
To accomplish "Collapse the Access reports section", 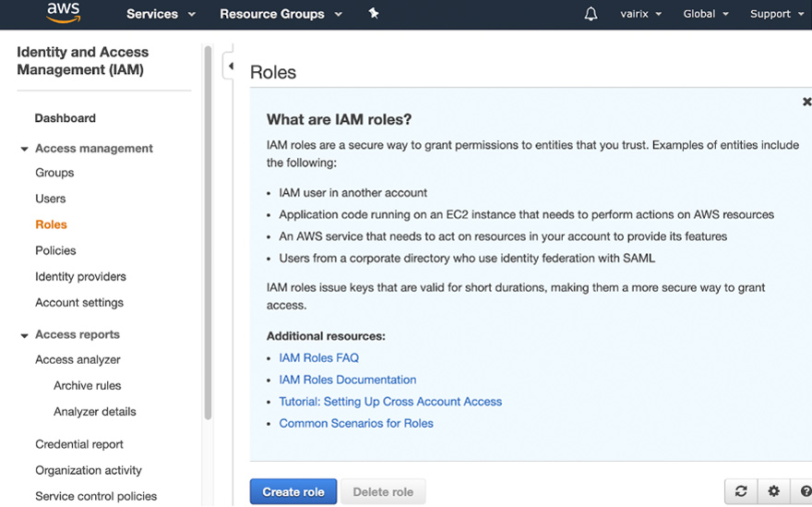I will (x=24, y=336).
